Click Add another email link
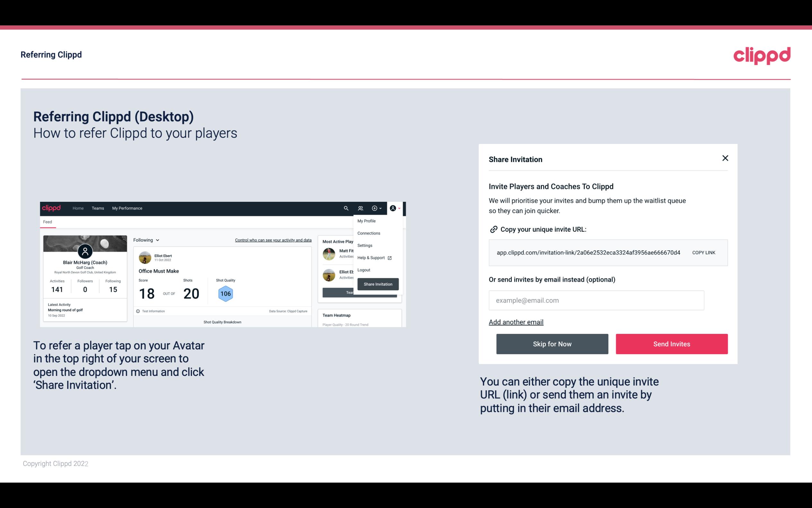The height and width of the screenshot is (508, 812). click(516, 322)
